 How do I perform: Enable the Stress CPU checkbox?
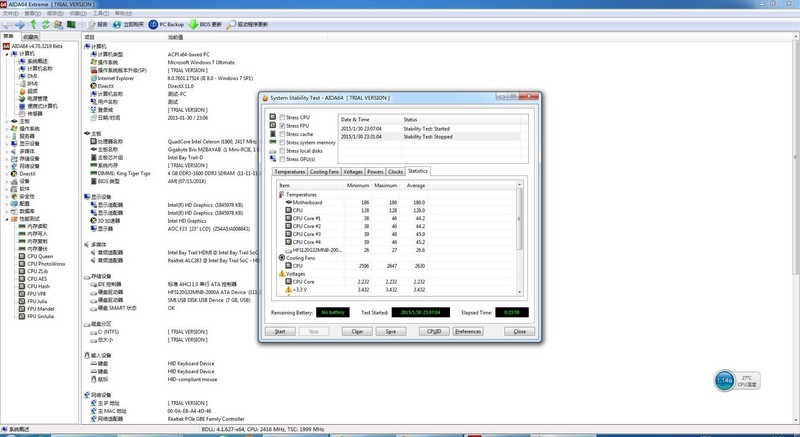(x=282, y=117)
